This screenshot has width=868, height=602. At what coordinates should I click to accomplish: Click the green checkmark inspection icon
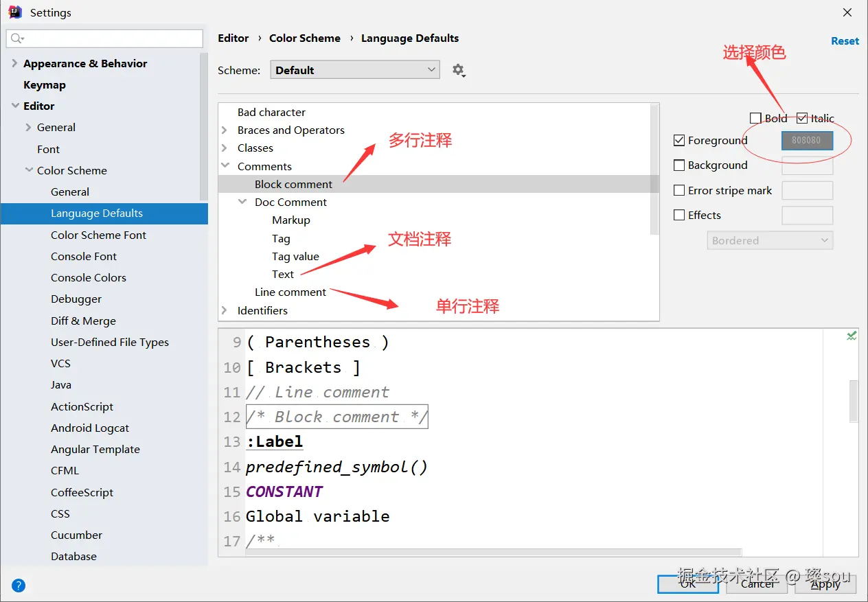(x=852, y=336)
